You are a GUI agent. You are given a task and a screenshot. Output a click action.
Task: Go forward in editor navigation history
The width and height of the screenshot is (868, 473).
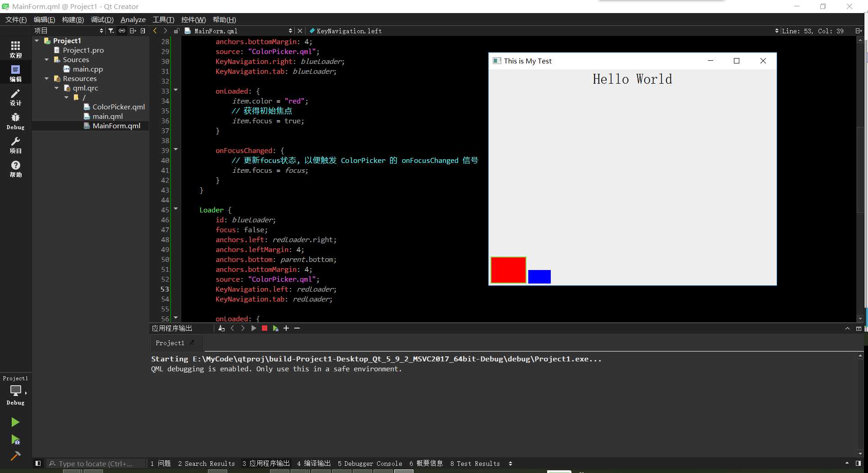click(166, 31)
